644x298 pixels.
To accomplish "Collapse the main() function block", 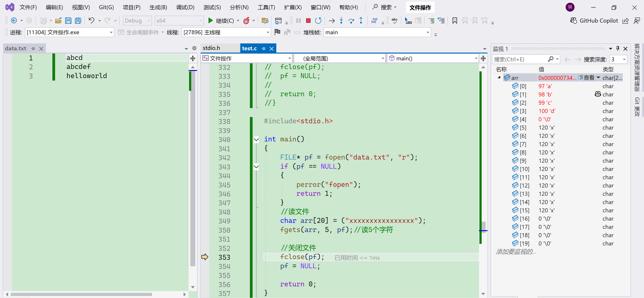I will pos(256,139).
